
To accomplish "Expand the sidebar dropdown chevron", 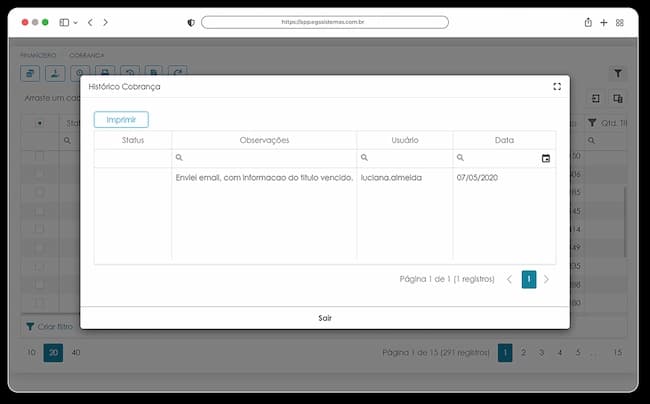I will (75, 23).
